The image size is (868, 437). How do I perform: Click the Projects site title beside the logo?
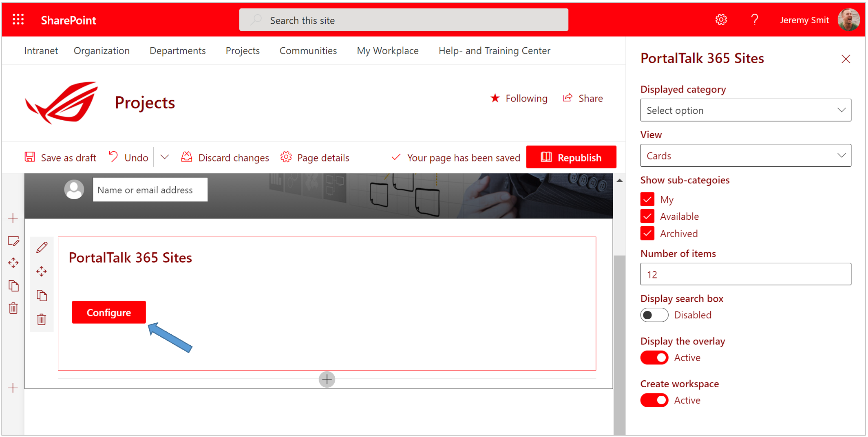pyautogui.click(x=145, y=103)
